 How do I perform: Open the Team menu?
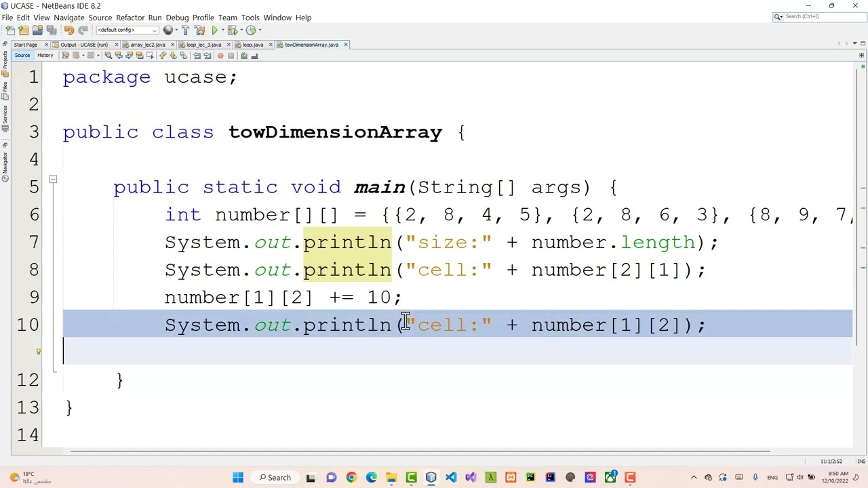point(228,18)
